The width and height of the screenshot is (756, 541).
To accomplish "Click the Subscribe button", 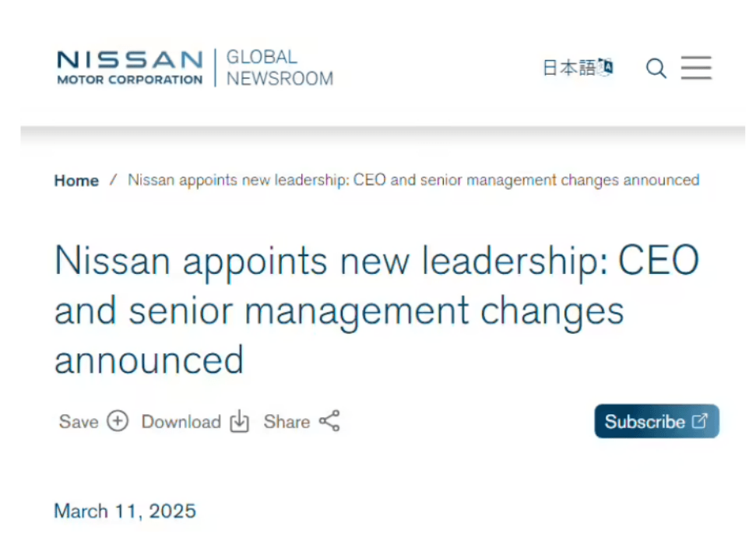I will coord(656,421).
